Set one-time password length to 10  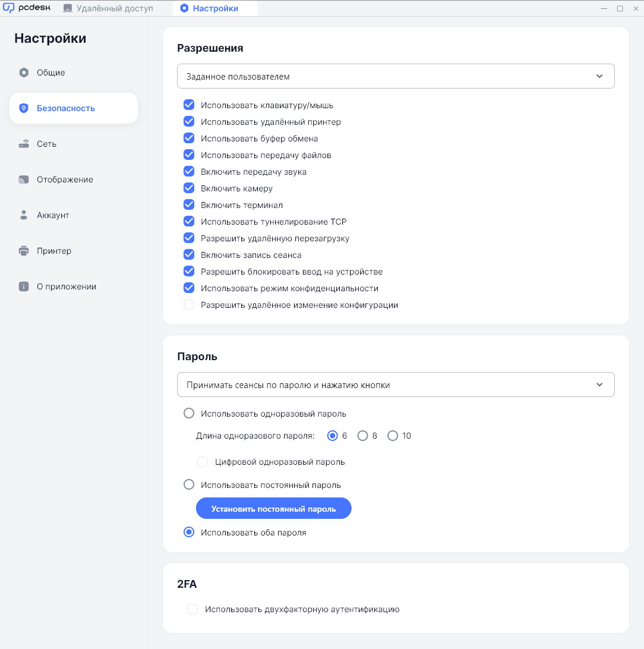[393, 436]
